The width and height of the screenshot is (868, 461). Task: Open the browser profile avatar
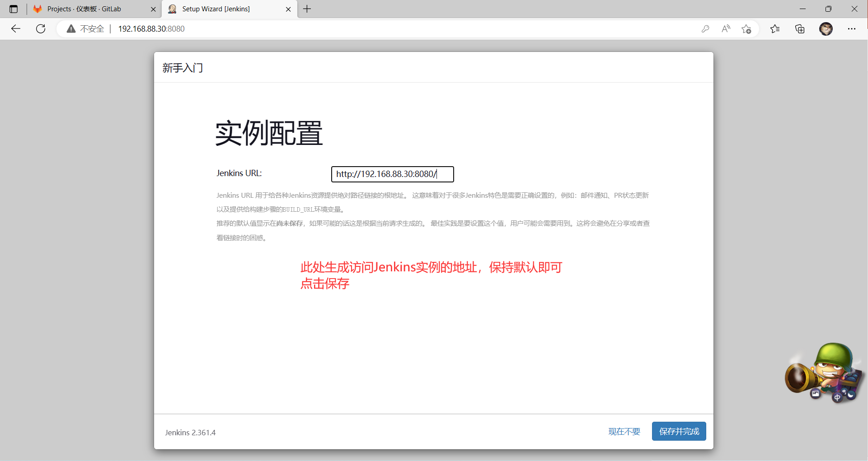tap(826, 29)
